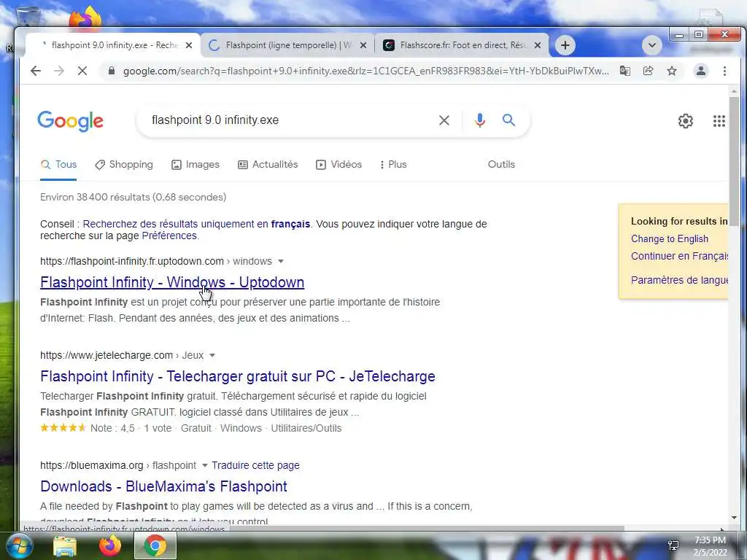747x560 pixels.
Task: Open Flashpoint Infinity - Windows - Uptodown result
Action: click(172, 282)
